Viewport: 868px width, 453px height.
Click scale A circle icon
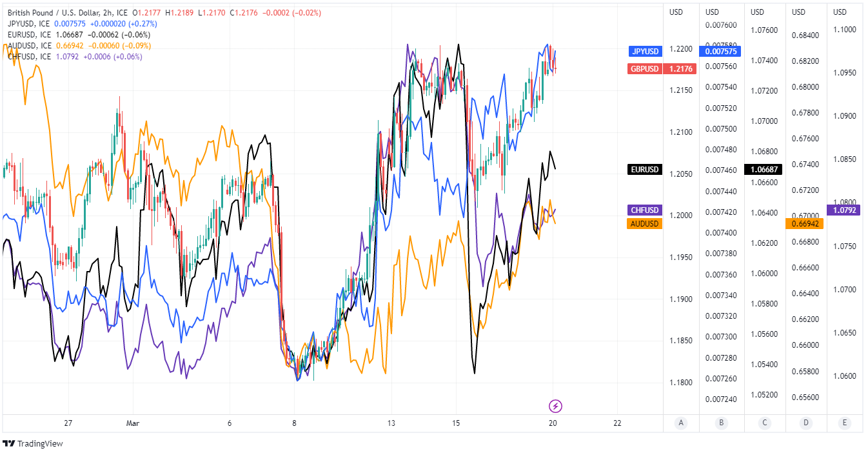tap(680, 423)
